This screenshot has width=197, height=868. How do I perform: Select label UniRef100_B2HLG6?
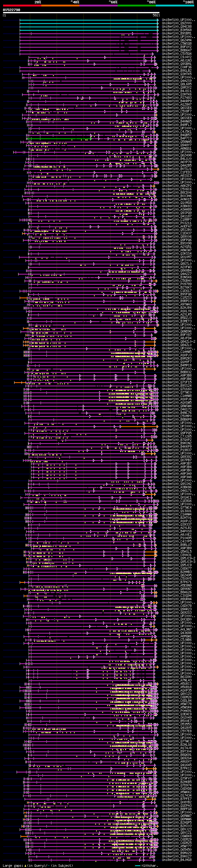(x=177, y=745)
